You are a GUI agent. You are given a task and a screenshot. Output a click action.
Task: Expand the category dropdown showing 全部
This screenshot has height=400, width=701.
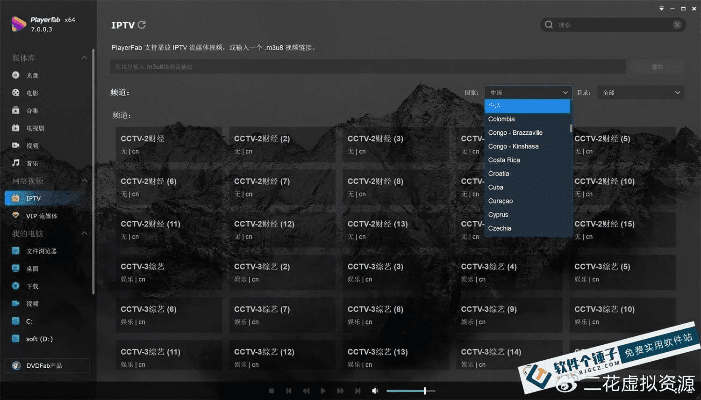point(641,92)
